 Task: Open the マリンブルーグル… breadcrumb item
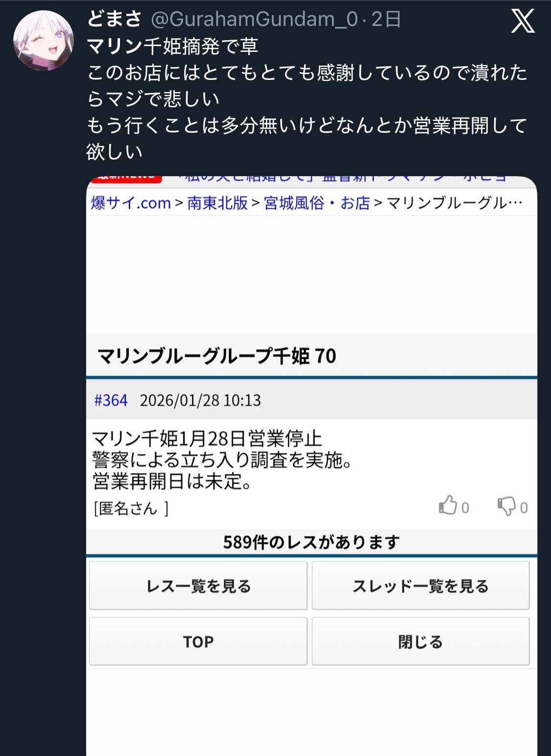[x=455, y=203]
